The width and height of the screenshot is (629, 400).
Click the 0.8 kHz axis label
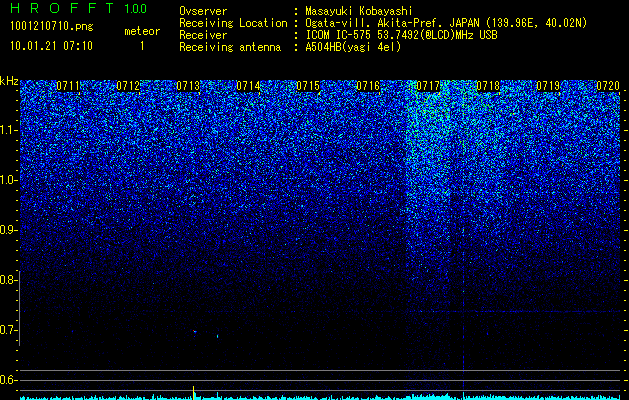7,280
